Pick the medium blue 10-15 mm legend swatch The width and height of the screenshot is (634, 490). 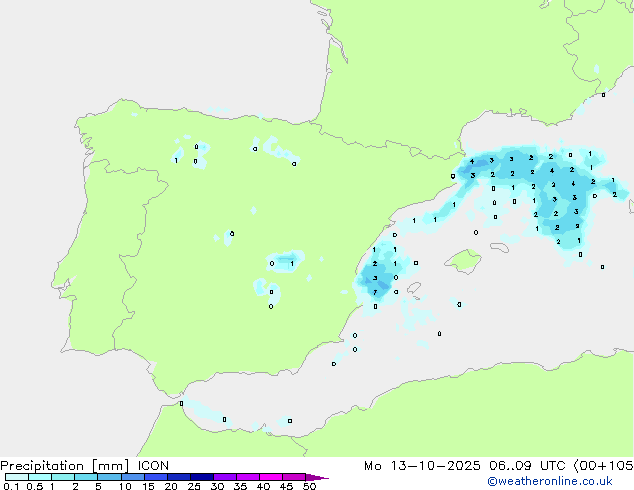click(133, 478)
